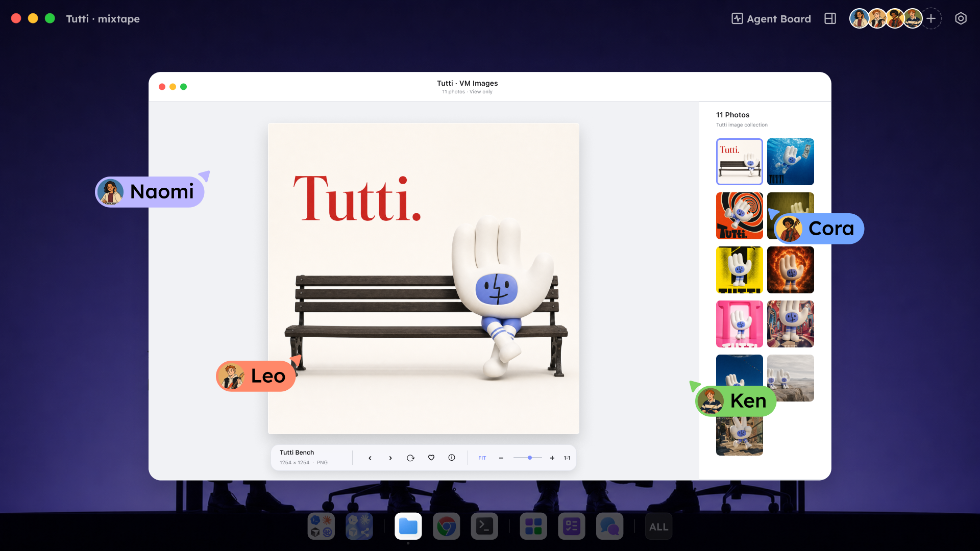980x551 pixels.
Task: Open the Files folder in dock
Action: pos(408,526)
